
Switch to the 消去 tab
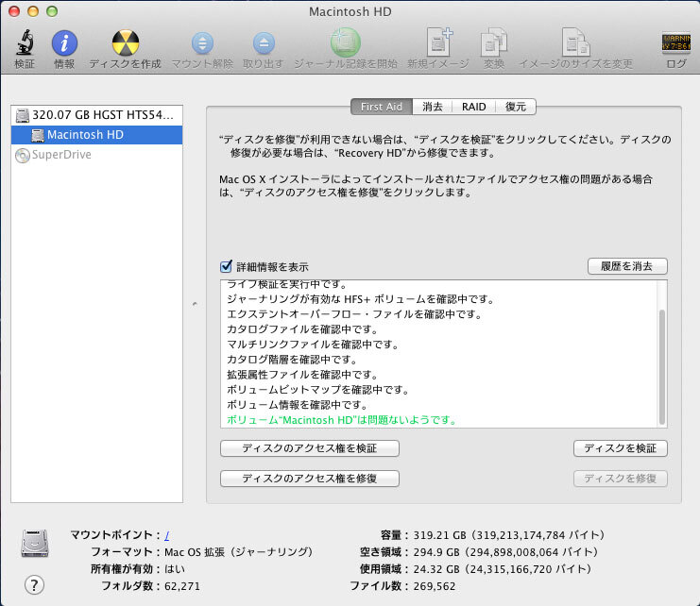pyautogui.click(x=432, y=107)
